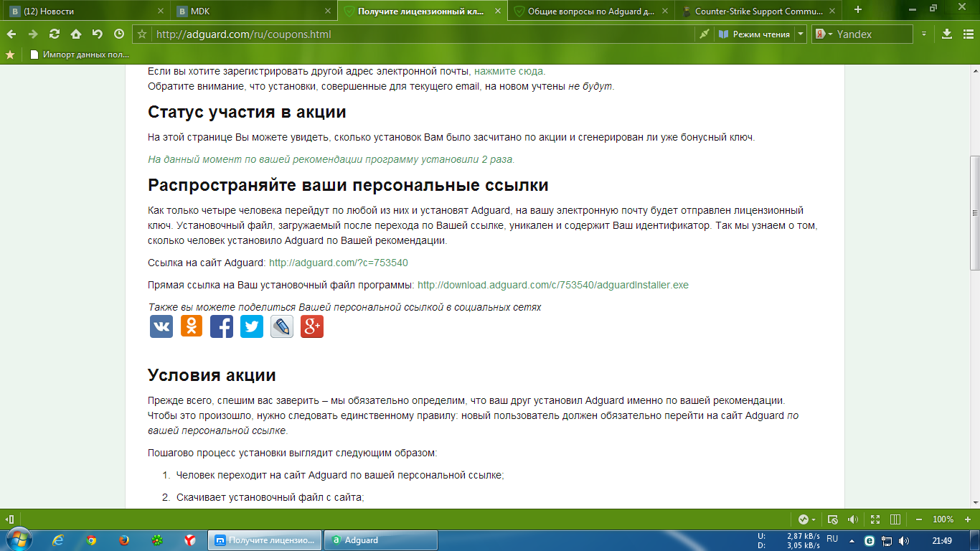Click the 100% zoom level indicator

[x=943, y=519]
